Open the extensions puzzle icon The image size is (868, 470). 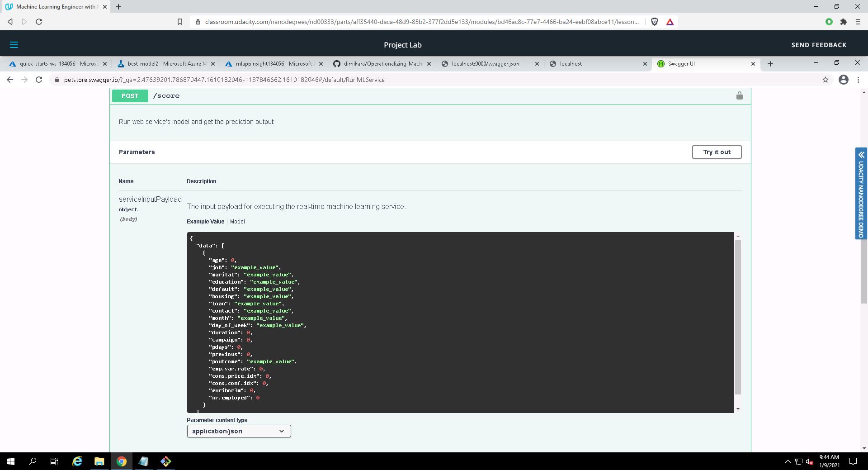tap(843, 22)
